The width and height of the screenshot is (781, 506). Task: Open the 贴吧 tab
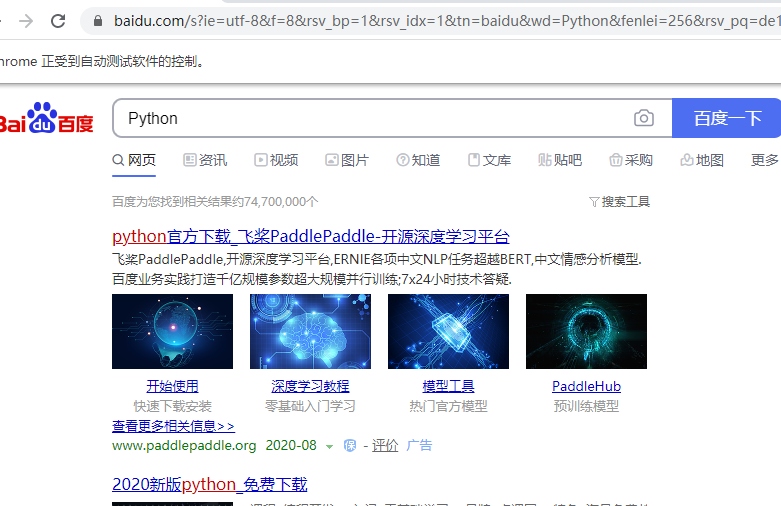(x=560, y=160)
